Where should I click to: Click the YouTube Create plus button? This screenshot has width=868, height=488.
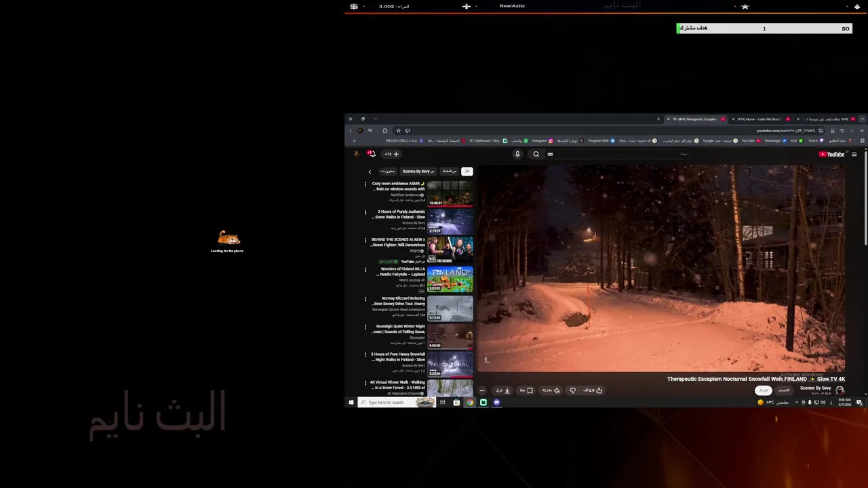coord(391,154)
